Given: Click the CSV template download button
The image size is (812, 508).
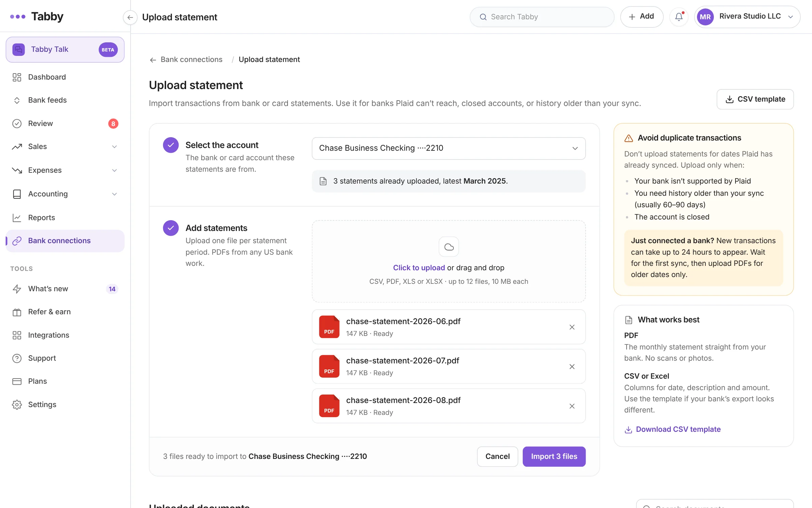Looking at the screenshot, I should [755, 99].
